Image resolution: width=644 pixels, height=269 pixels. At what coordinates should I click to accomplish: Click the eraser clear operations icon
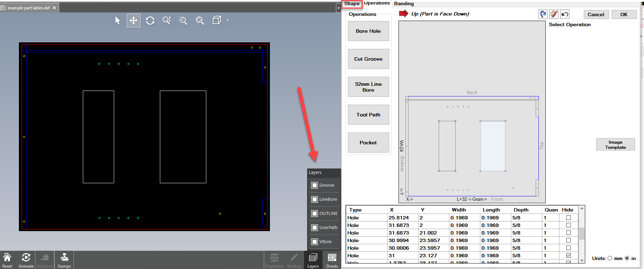coord(554,14)
